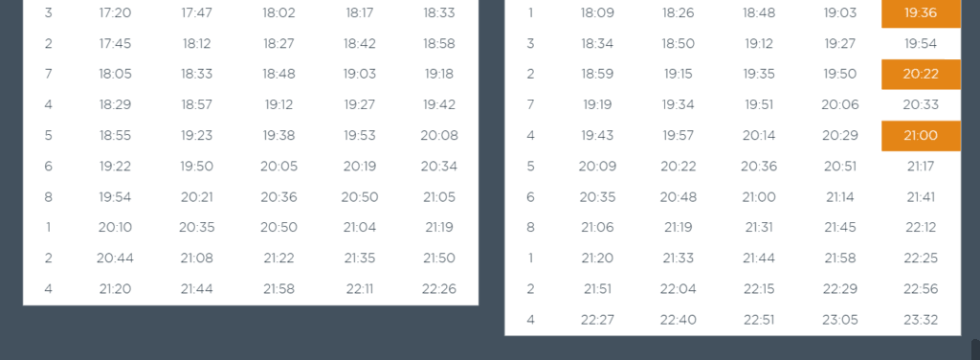The image size is (980, 360).
Task: Click the 20:44 time in the left table
Action: (115, 259)
